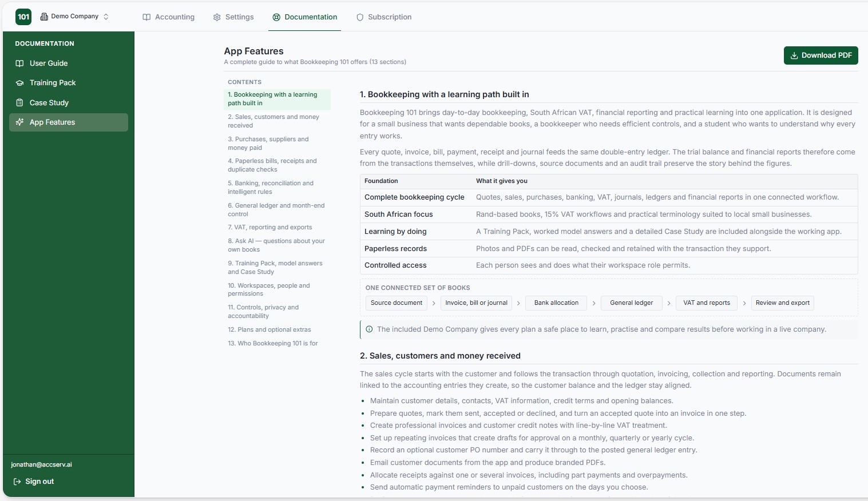Click the Source document flow chip
This screenshot has height=501, width=868.
point(397,303)
